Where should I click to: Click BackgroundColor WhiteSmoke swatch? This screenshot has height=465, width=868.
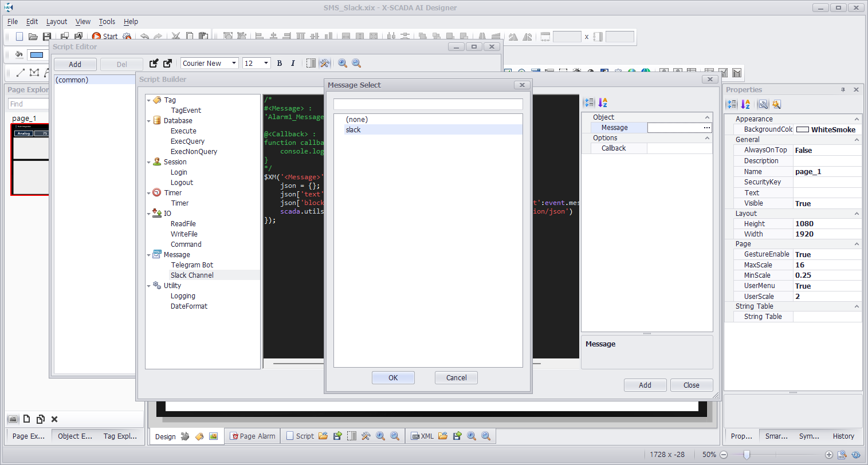coord(802,130)
